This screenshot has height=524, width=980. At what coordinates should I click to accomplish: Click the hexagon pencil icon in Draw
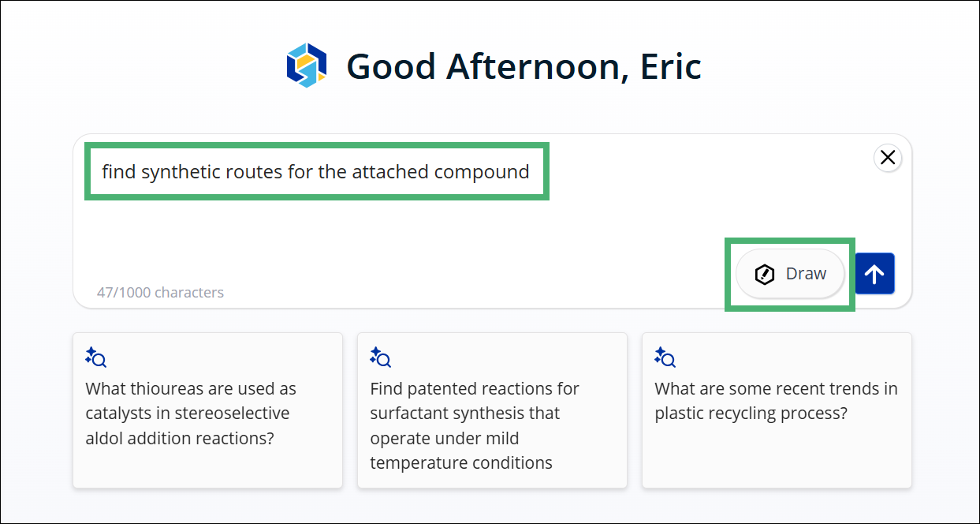765,274
